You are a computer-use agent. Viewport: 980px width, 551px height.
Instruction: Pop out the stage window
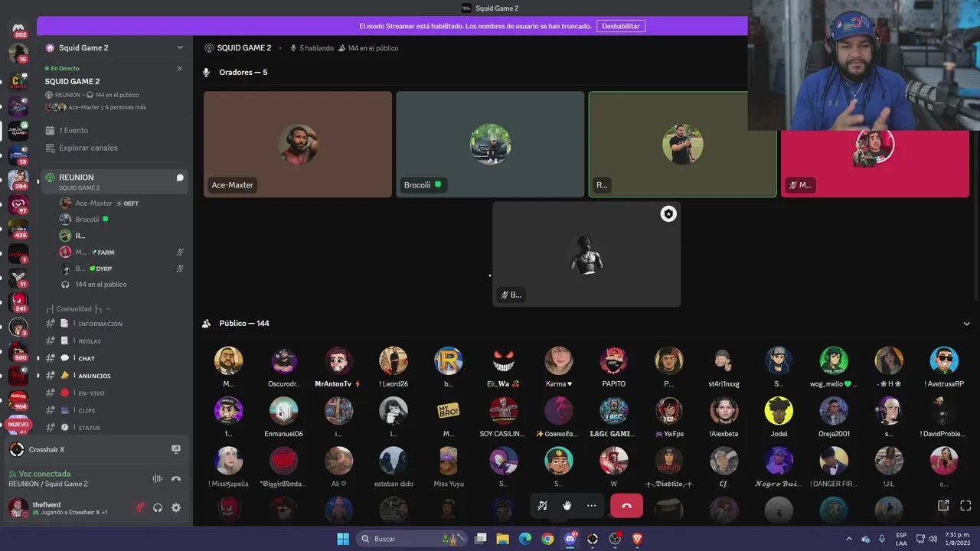943,506
